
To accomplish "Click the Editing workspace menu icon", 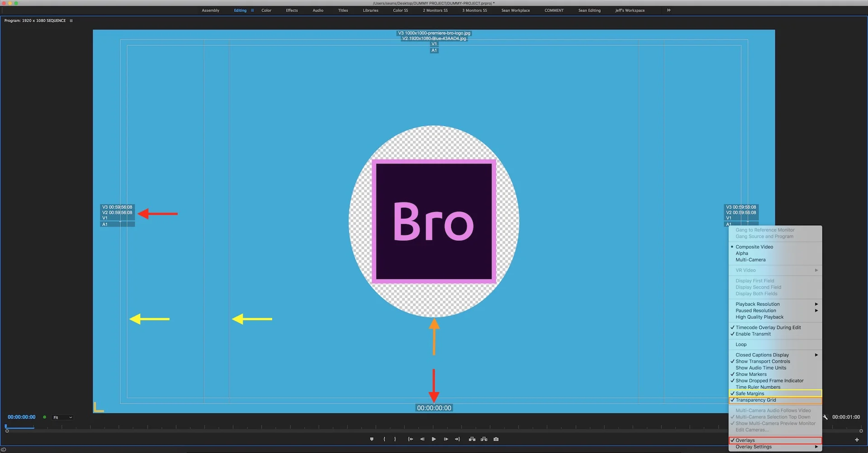I will click(x=252, y=10).
